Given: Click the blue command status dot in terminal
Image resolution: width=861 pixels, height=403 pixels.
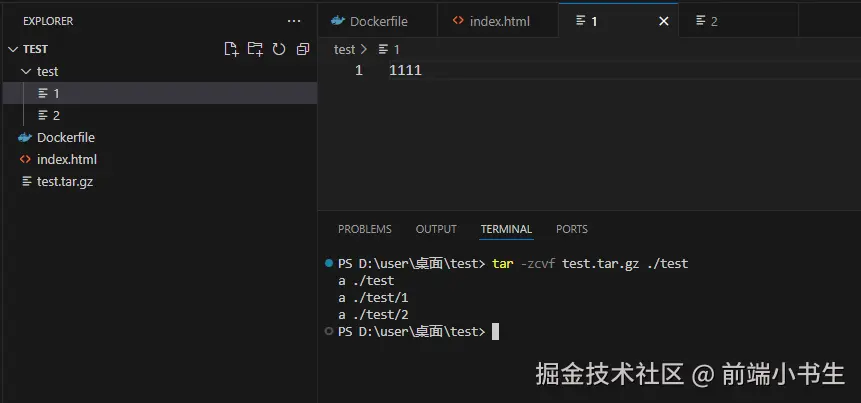Looking at the screenshot, I should [x=329, y=263].
